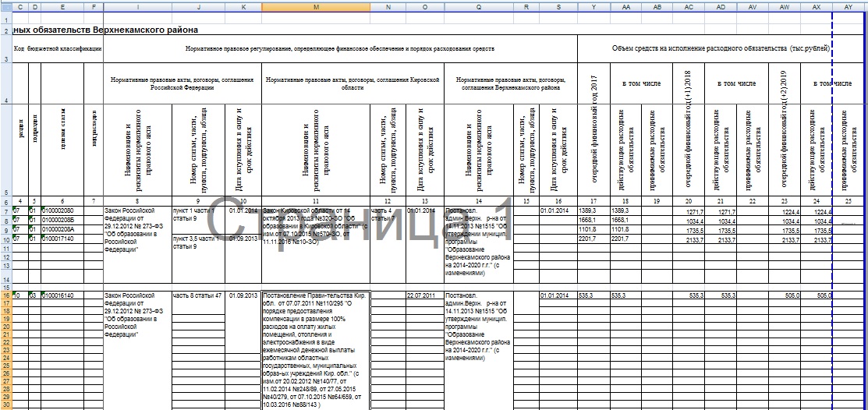This screenshot has height=410, width=868.
Task: Select column header AY
Action: pyautogui.click(x=849, y=7)
